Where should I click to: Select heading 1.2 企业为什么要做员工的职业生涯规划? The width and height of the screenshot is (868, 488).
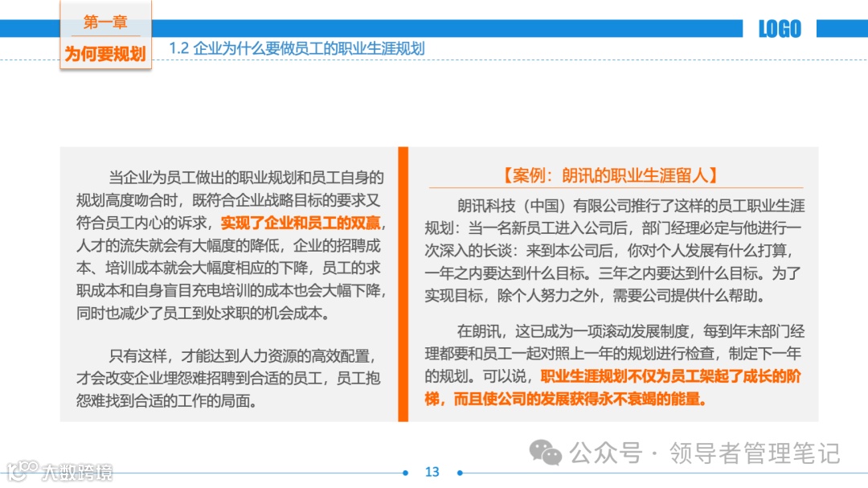297,49
